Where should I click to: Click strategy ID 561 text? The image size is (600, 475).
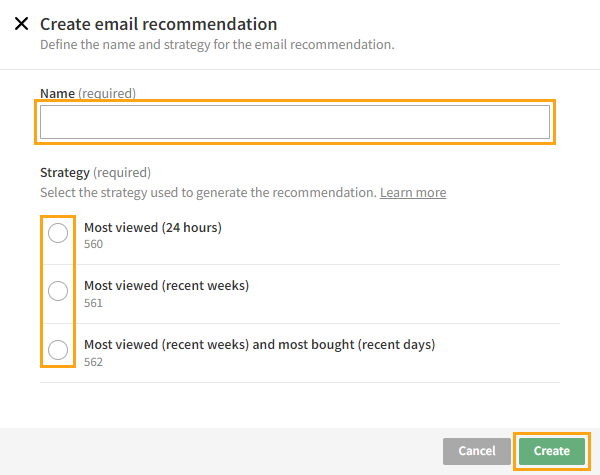pos(93,303)
